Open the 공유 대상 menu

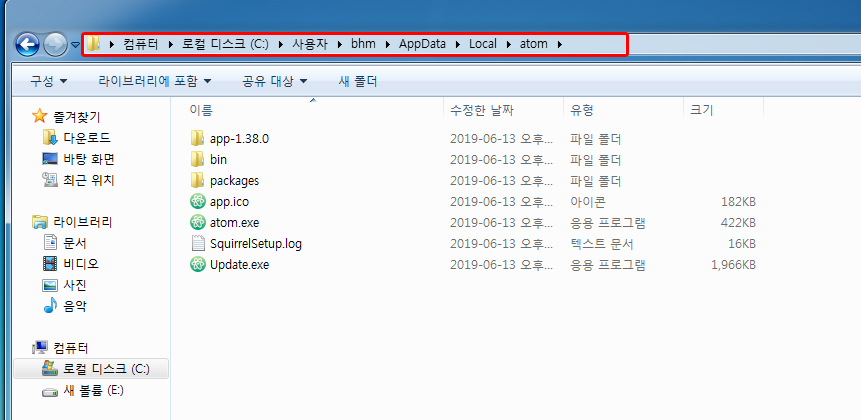coord(275,81)
